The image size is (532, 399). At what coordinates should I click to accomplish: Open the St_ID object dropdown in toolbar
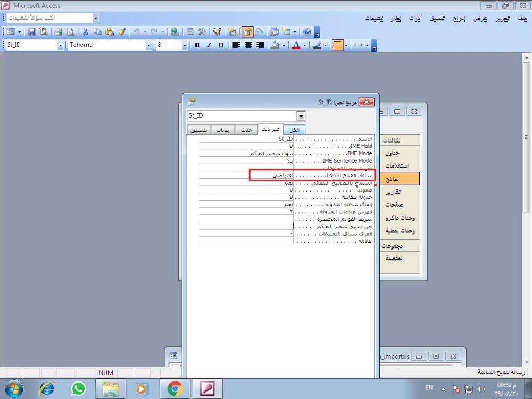click(61, 45)
